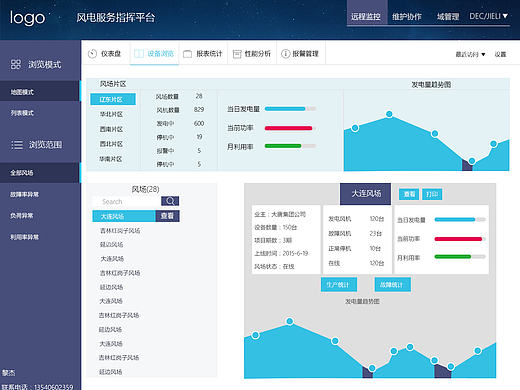Screen dimensions: 520x390
Task: Click the dashboard clock icon
Action: click(92, 54)
